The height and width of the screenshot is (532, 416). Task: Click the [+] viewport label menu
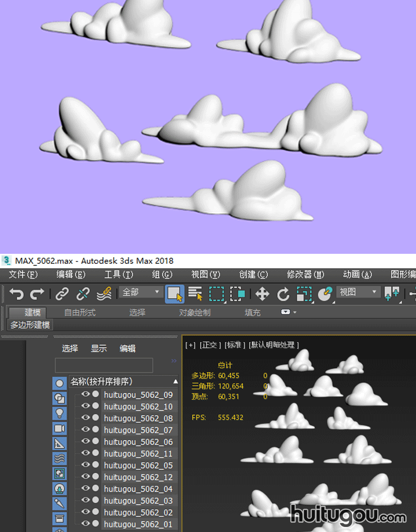pyautogui.click(x=191, y=345)
